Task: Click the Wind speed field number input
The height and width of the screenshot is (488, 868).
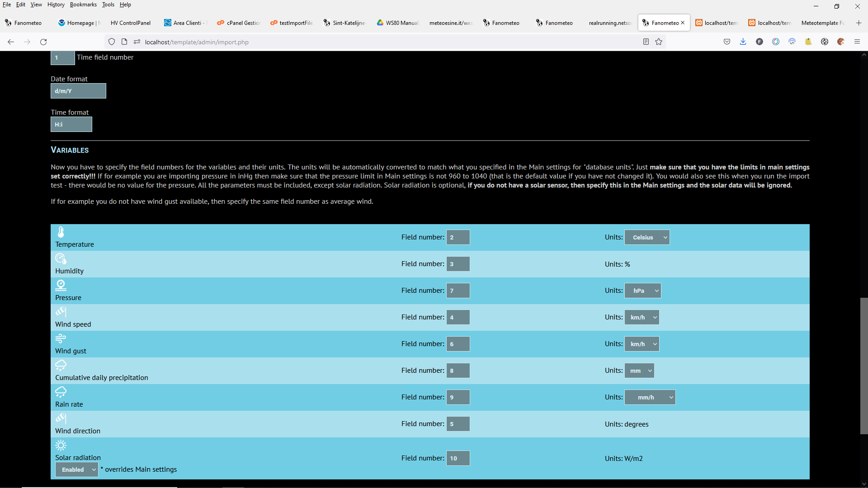Action: click(x=458, y=317)
